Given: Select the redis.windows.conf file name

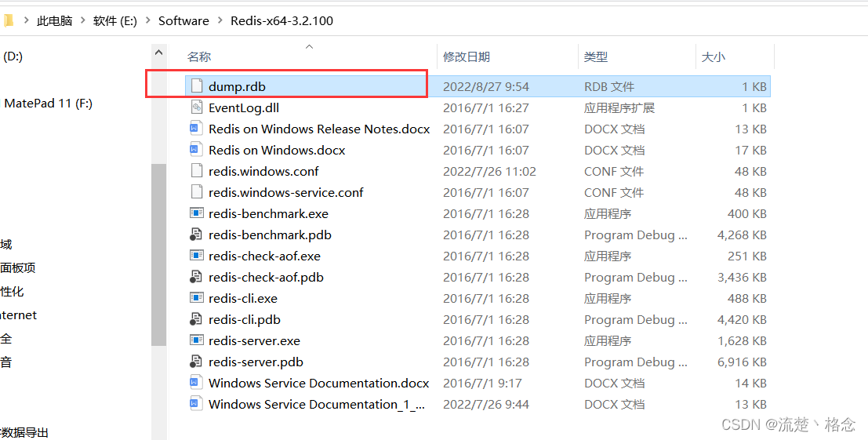Looking at the screenshot, I should [x=263, y=171].
